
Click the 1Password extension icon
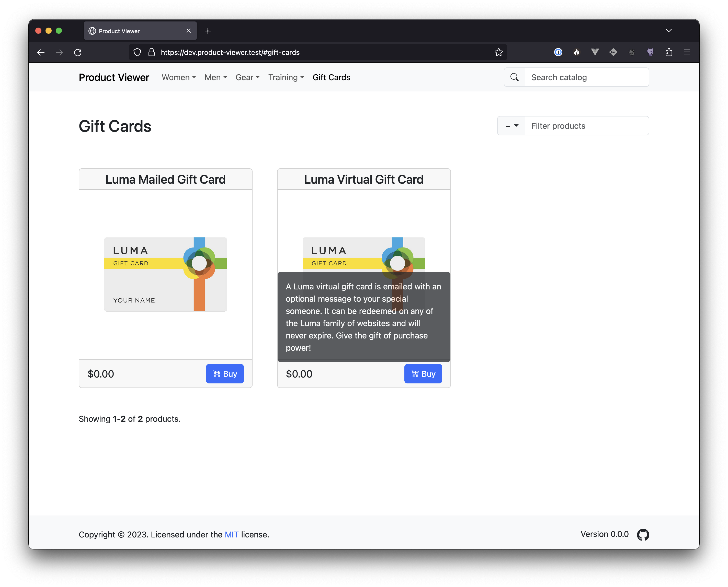[558, 52]
